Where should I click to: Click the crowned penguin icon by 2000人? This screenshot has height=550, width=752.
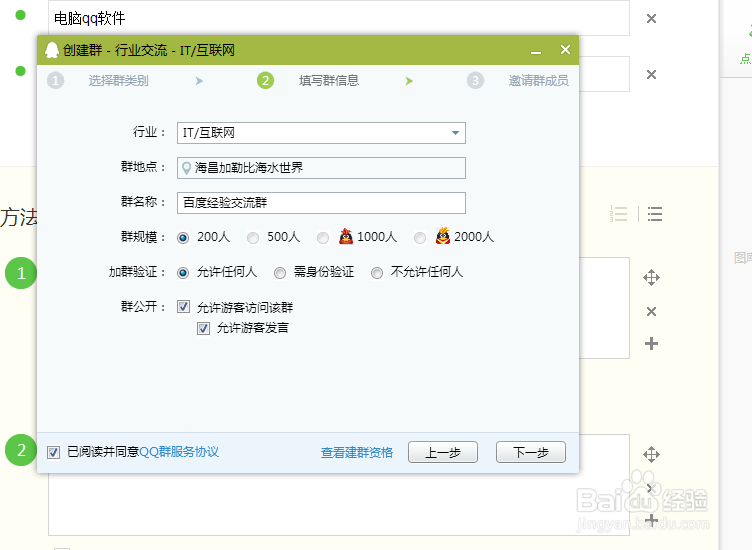(443, 235)
